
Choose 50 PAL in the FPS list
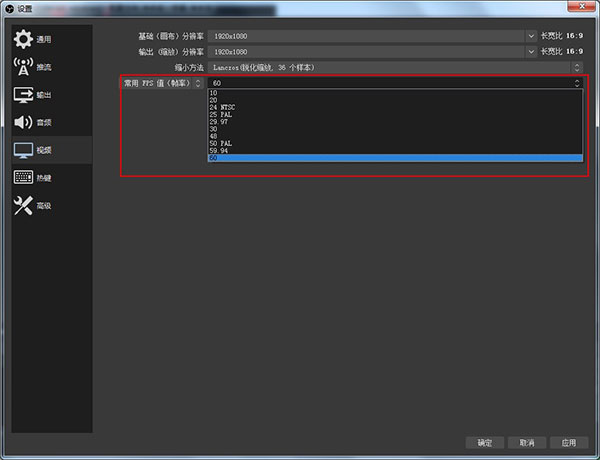(395, 144)
